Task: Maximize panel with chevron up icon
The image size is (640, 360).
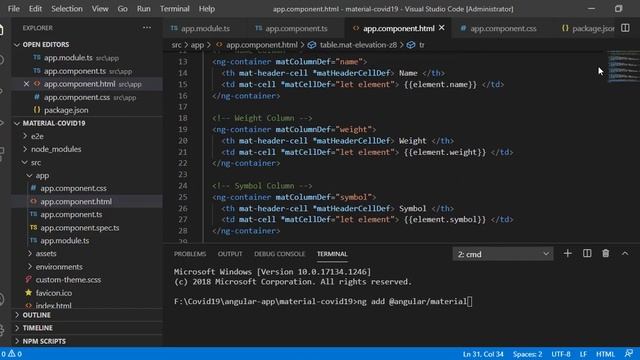Action: 625,253
